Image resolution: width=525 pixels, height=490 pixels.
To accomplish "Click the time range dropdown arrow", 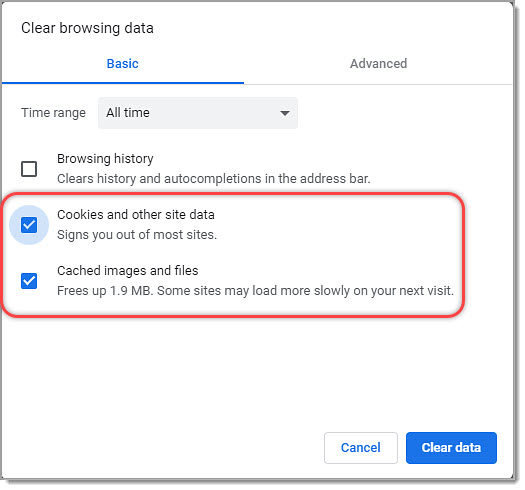I will (x=285, y=113).
